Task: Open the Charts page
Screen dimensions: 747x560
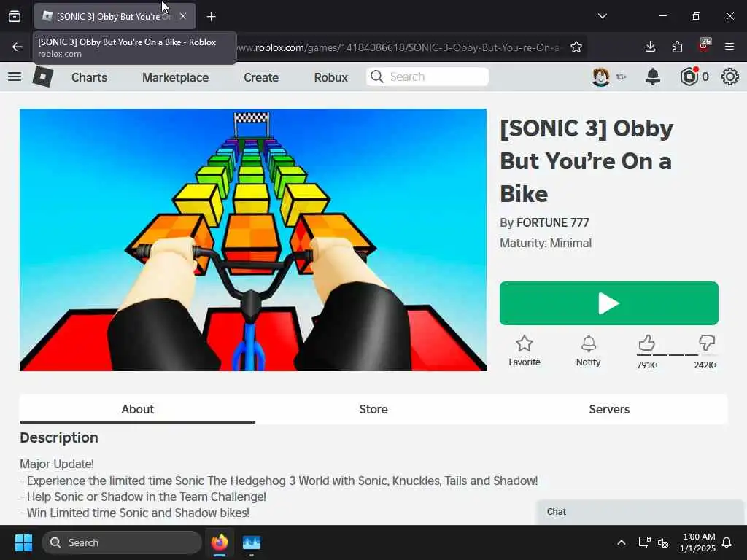Action: pyautogui.click(x=89, y=77)
